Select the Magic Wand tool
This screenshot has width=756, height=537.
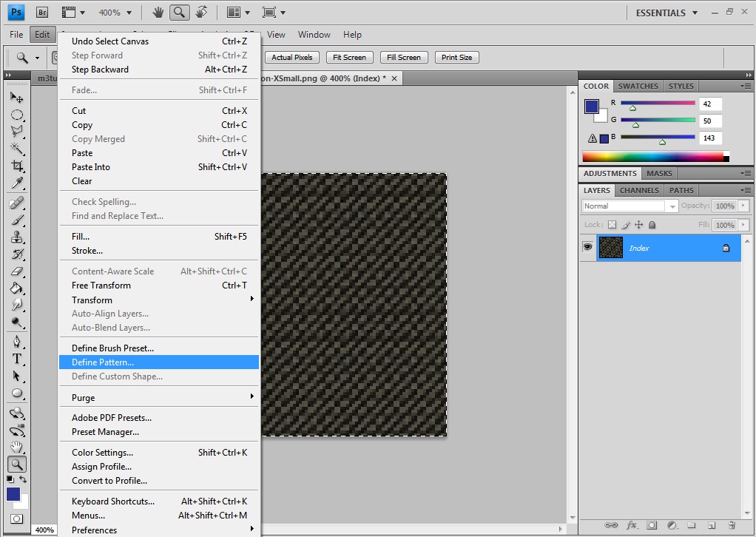click(17, 149)
